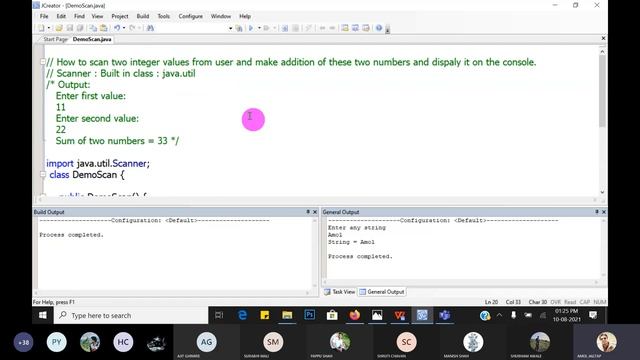Click the Paste toolbar icon
The height and width of the screenshot is (360, 640).
104,28
